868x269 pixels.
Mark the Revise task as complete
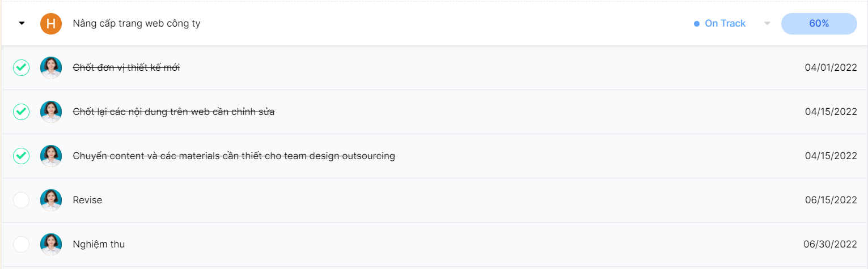(21, 200)
